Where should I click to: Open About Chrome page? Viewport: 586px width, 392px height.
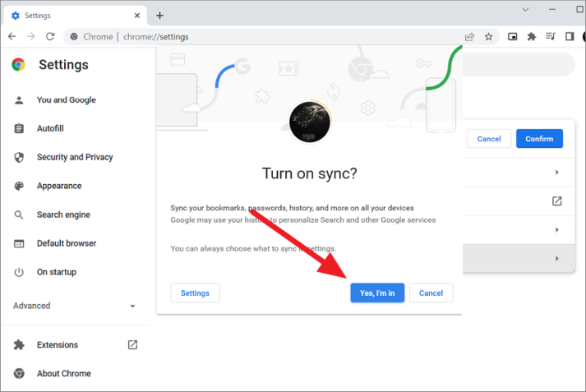64,373
